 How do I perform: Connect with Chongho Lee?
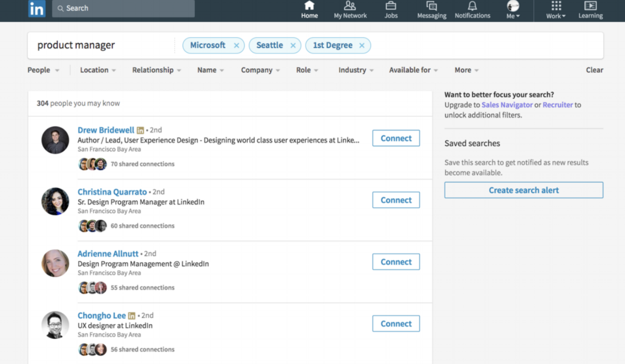(x=396, y=324)
